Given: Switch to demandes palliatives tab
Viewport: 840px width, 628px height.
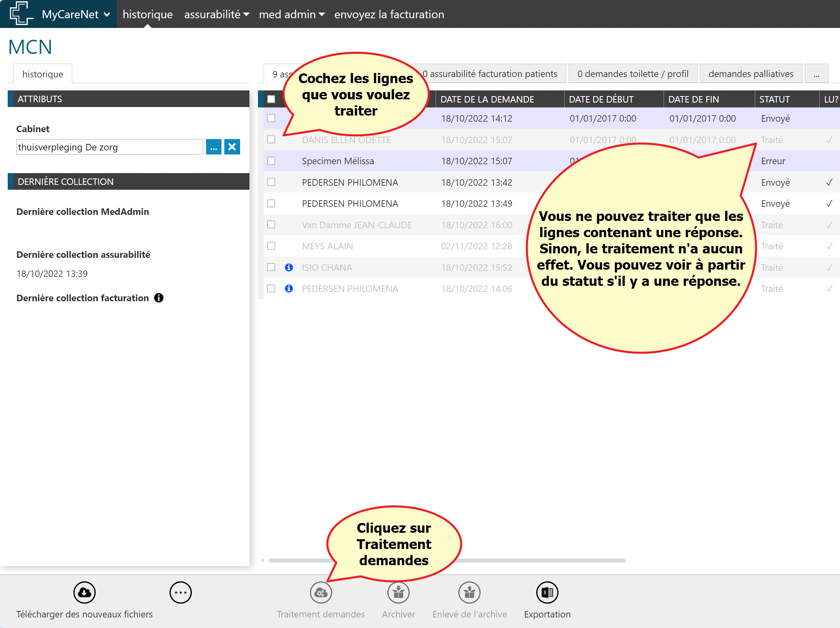Looking at the screenshot, I should tap(751, 74).
